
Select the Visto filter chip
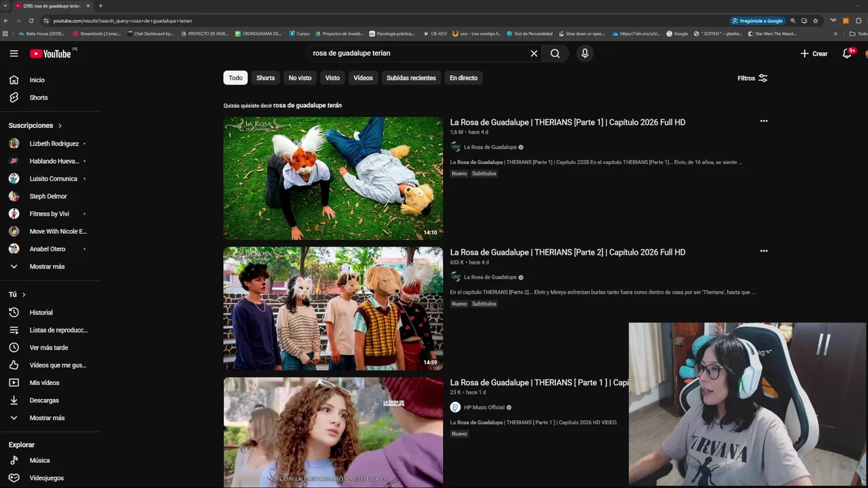(x=332, y=78)
